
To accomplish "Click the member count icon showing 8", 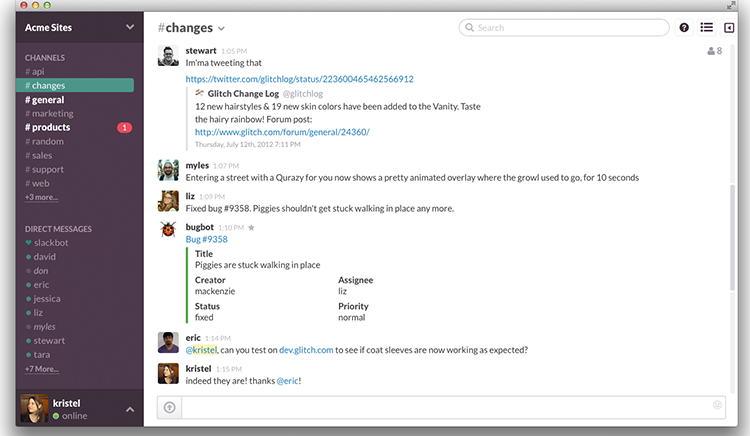I will pyautogui.click(x=713, y=51).
